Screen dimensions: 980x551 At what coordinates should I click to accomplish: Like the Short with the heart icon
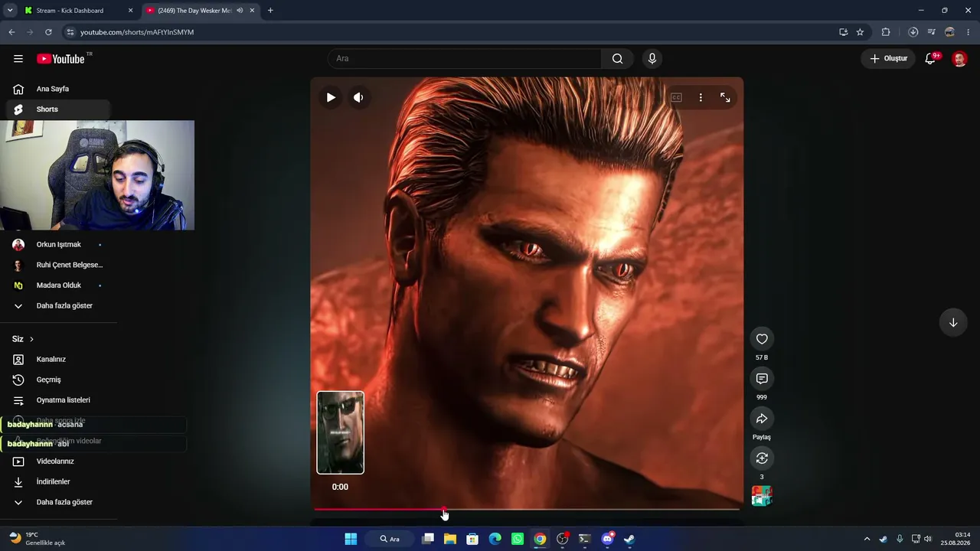[x=762, y=339]
